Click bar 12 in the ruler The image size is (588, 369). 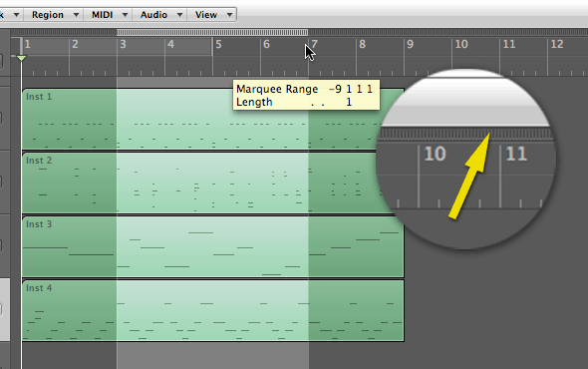[557, 44]
